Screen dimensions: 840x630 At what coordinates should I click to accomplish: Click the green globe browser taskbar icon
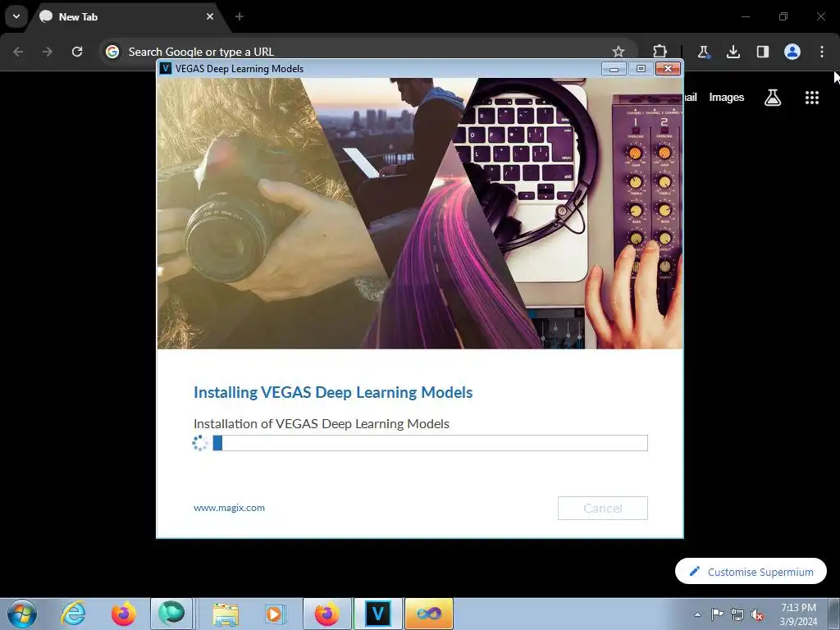(x=171, y=614)
